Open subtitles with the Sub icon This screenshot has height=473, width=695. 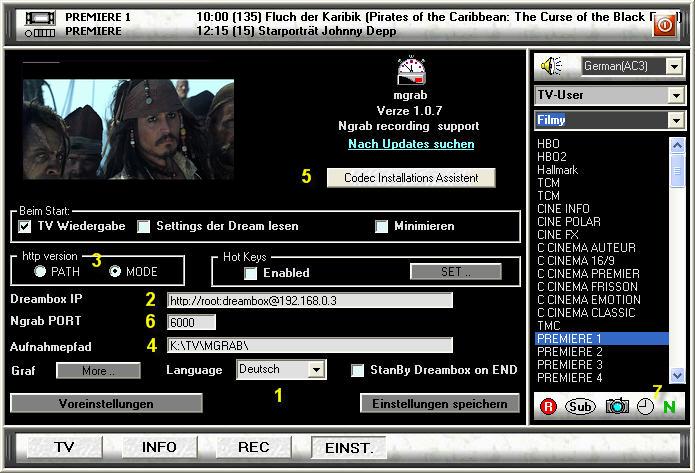coord(580,406)
